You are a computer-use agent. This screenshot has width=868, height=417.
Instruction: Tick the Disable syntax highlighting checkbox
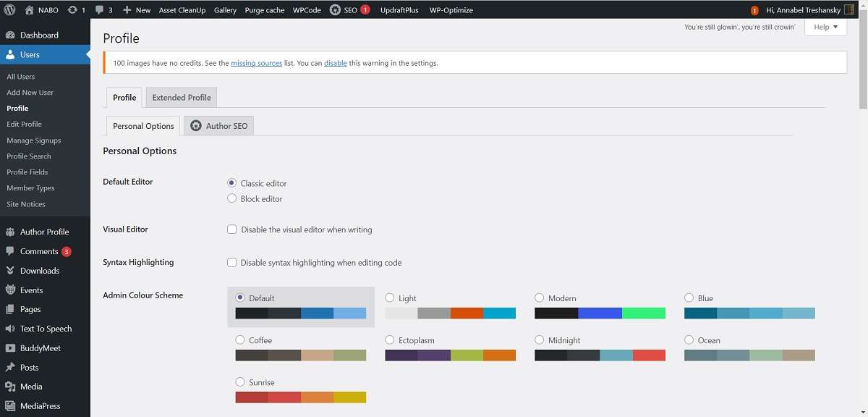coord(232,263)
